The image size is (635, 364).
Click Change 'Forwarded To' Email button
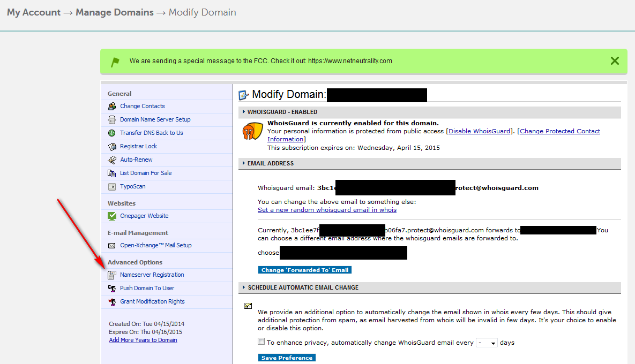[305, 270]
